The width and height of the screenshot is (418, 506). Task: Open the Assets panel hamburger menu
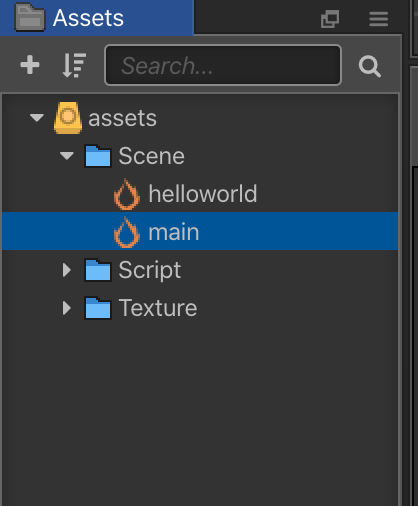click(379, 19)
